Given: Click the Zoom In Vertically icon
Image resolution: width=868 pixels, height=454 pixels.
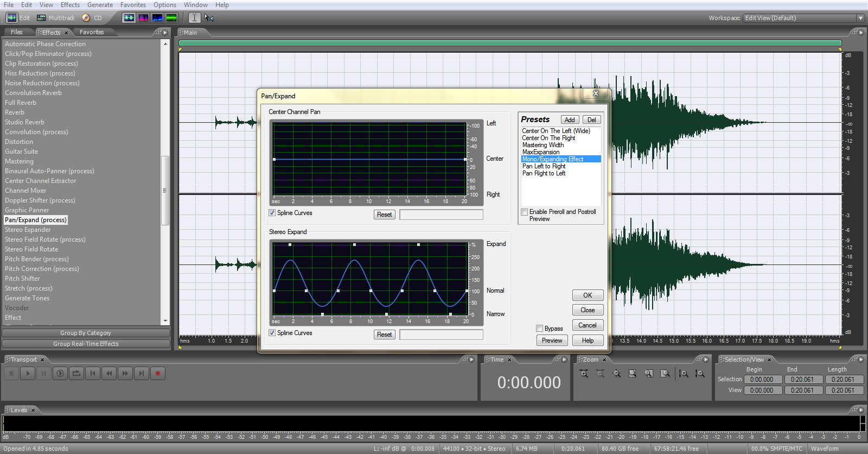Looking at the screenshot, I should 684,374.
